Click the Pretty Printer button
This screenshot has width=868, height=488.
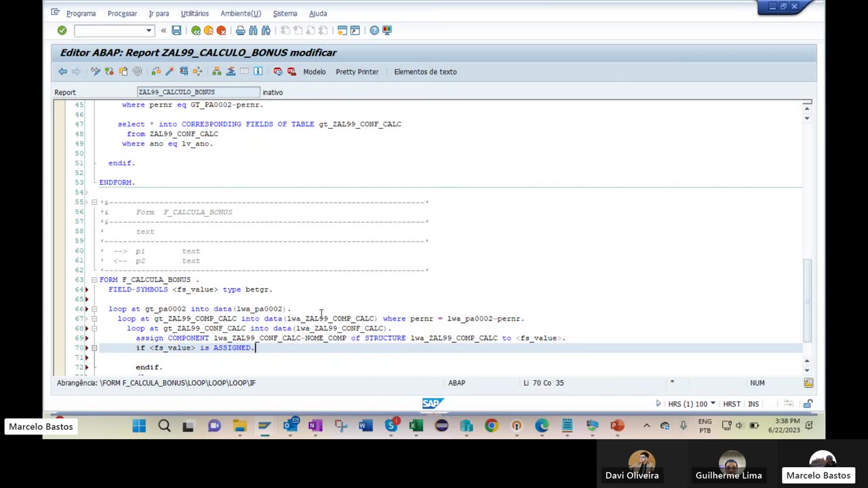pyautogui.click(x=357, y=72)
